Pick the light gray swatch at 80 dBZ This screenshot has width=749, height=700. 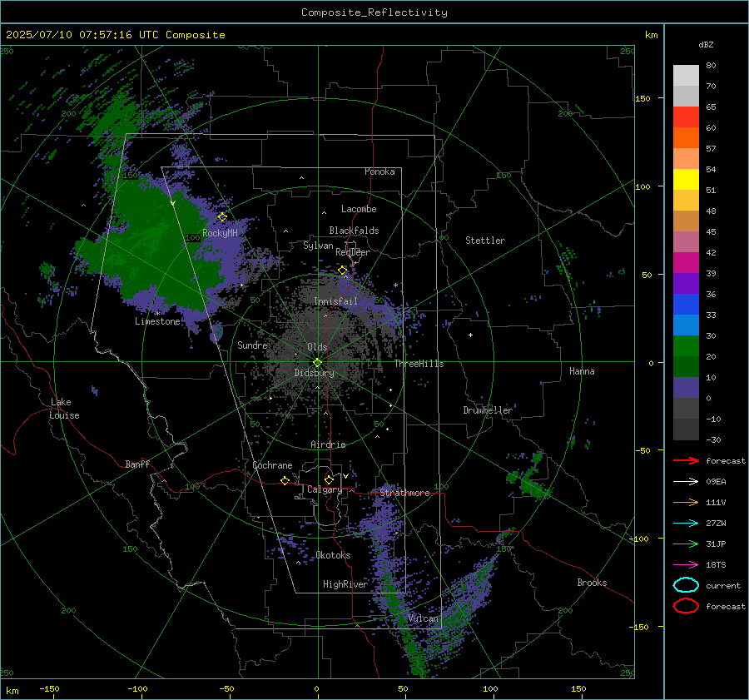click(x=686, y=76)
